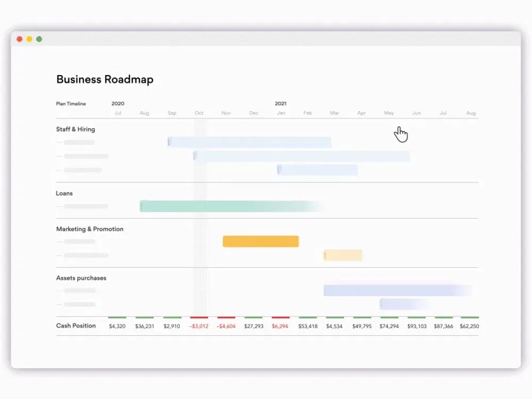Click the negative -$3,012 cash value
Viewport: 532px width, 399px height.
199,326
